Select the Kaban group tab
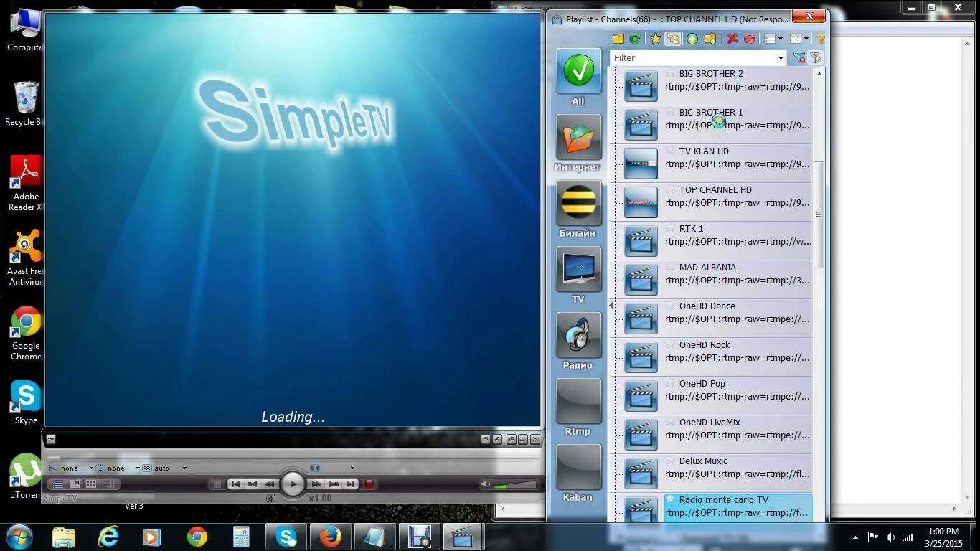The height and width of the screenshot is (551, 980). [578, 474]
